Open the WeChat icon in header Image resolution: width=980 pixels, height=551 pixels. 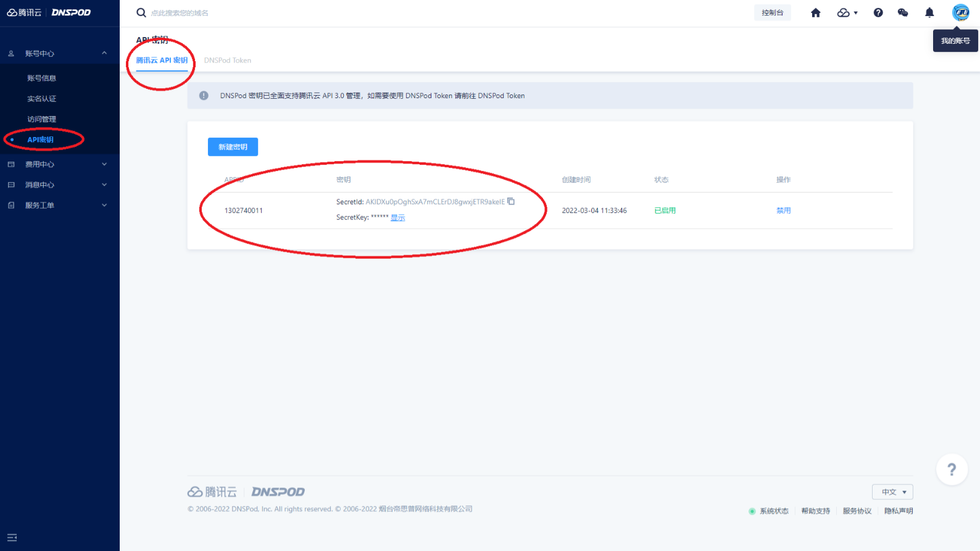click(903, 13)
